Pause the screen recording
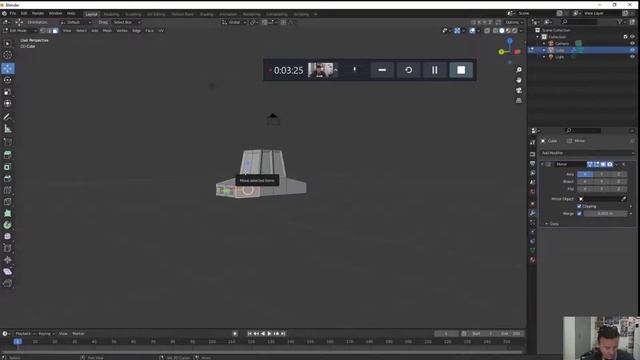This screenshot has width=640, height=360. pos(434,70)
